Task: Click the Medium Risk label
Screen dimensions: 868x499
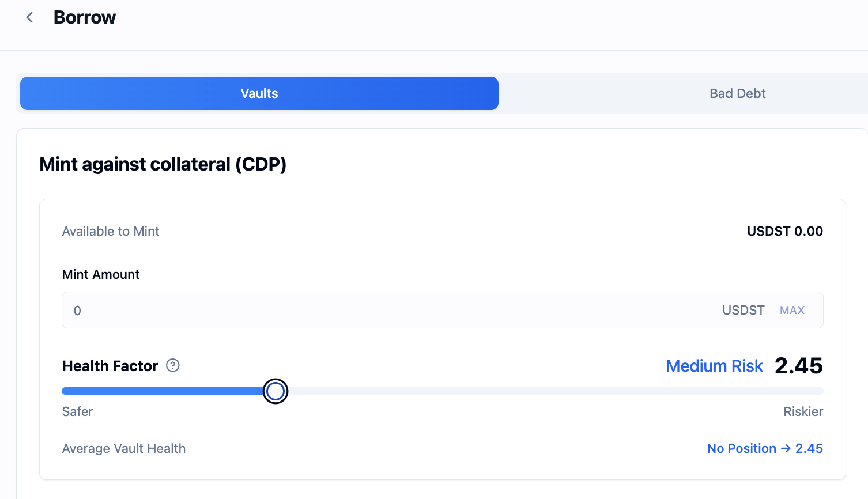Action: pyautogui.click(x=714, y=366)
